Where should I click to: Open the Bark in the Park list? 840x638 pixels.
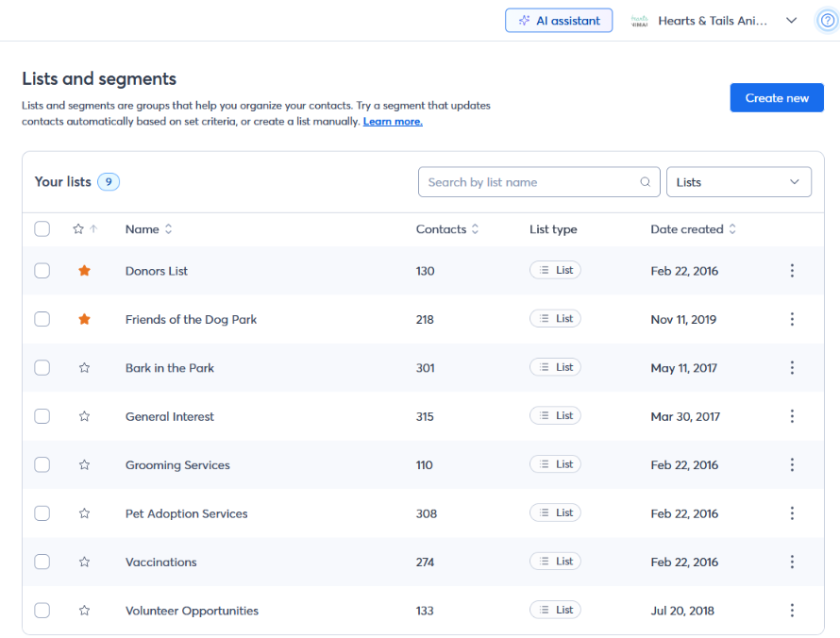coord(169,367)
